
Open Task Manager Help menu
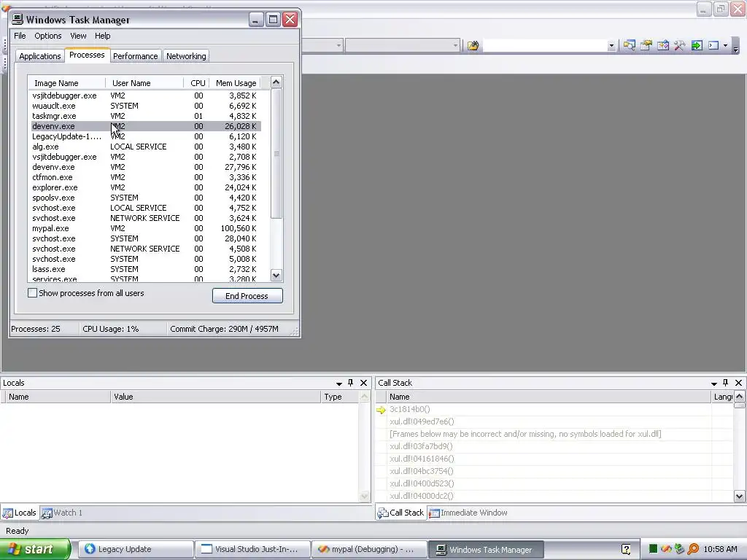[x=102, y=36]
